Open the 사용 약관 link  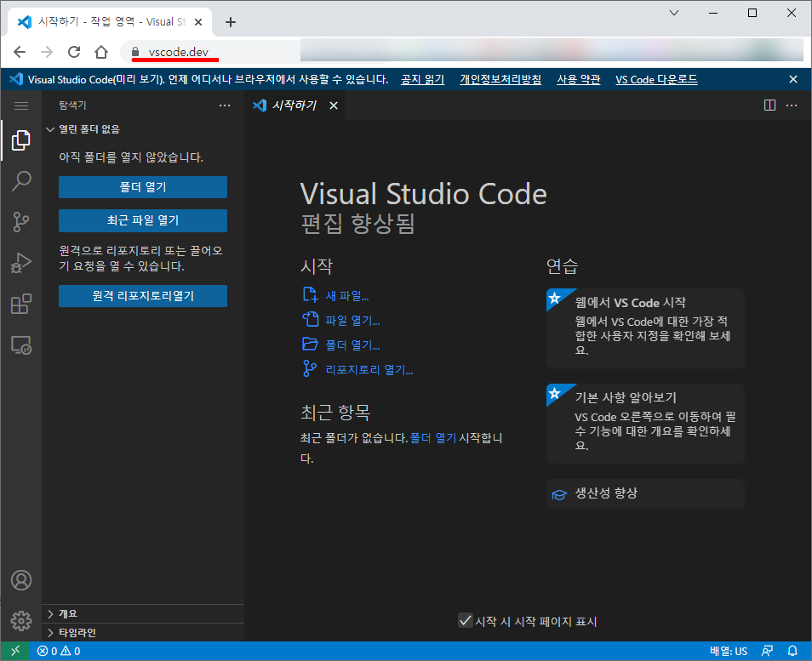click(579, 79)
